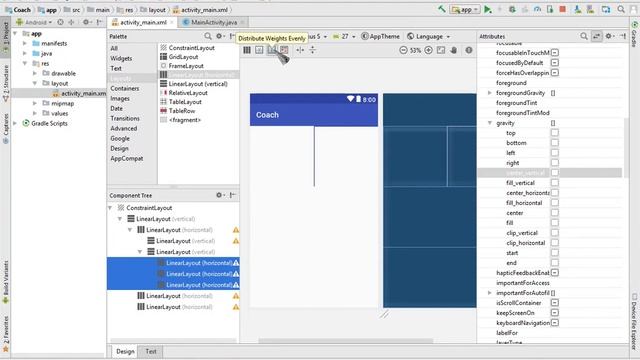This screenshot has width=640, height=360.
Task: Click Clear All Weights toolbar icon
Action: pyautogui.click(x=284, y=50)
